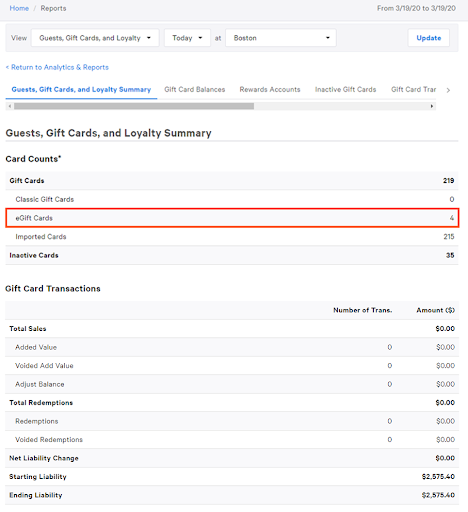Select the Guests, Gift Cards, and Loyalty Summary tab

coord(81,89)
